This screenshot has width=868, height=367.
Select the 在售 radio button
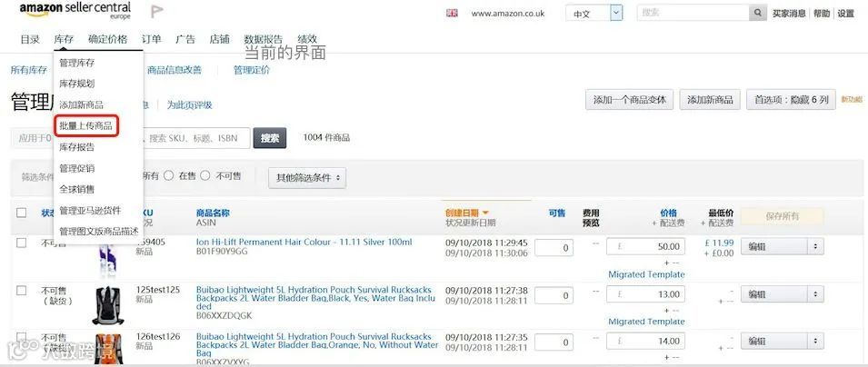pos(169,176)
